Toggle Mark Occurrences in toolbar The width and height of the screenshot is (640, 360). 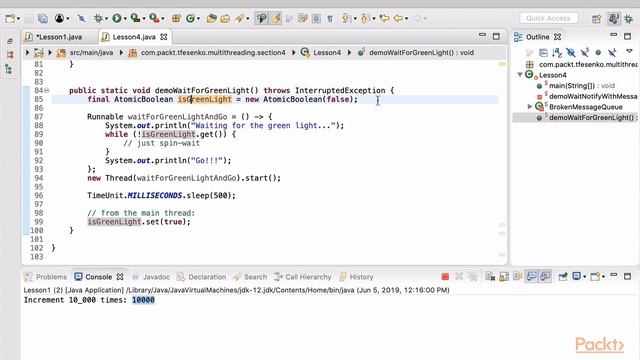point(262,18)
